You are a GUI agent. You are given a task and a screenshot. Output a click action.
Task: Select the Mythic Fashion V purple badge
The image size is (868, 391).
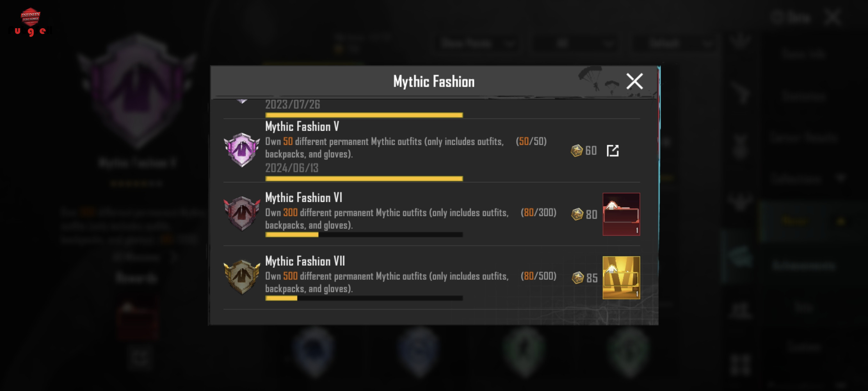coord(242,150)
